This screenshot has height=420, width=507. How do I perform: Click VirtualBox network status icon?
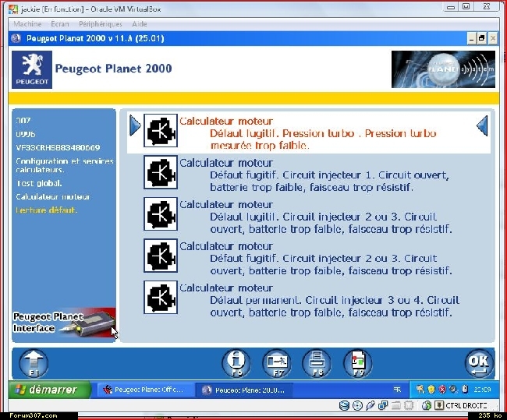click(383, 405)
